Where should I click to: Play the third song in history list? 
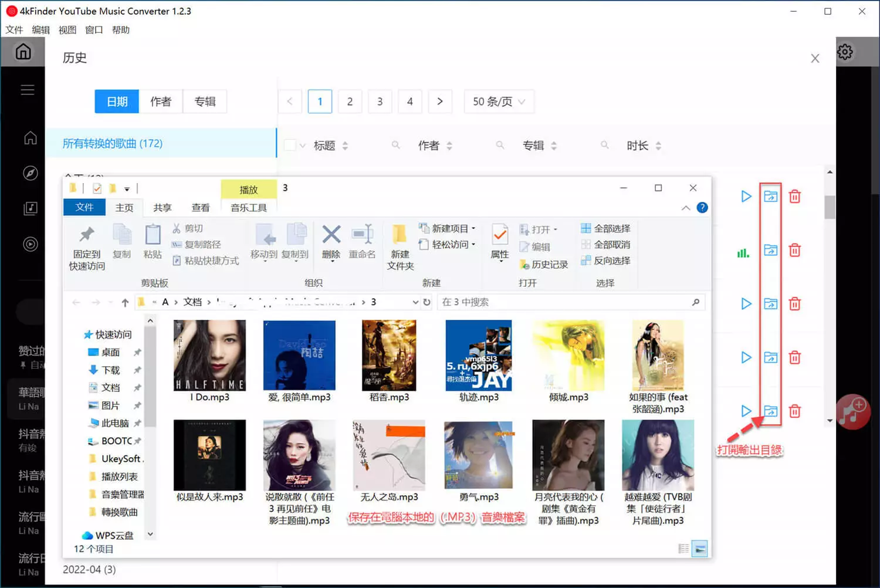pos(746,303)
